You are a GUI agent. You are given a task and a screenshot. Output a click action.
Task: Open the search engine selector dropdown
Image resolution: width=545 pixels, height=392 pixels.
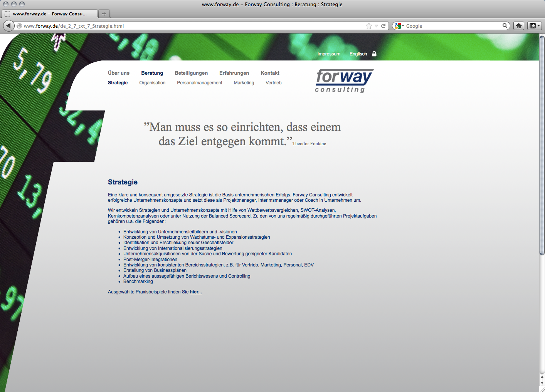[399, 26]
